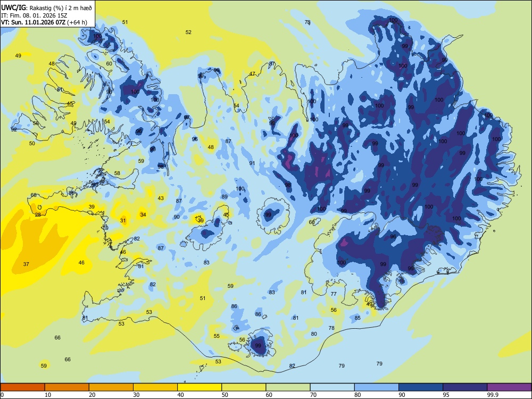
Task: Click the '34' humidity value on the map
Action: pos(143,214)
